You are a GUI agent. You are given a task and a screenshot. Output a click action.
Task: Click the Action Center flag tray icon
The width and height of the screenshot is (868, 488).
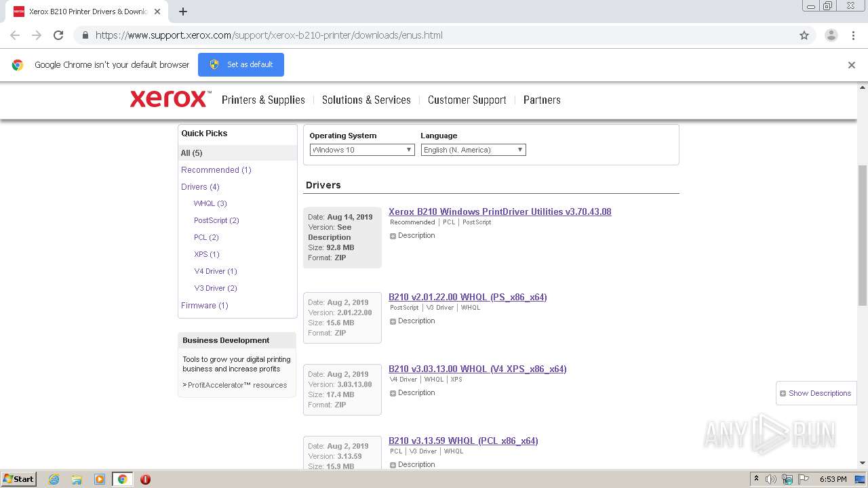(804, 479)
